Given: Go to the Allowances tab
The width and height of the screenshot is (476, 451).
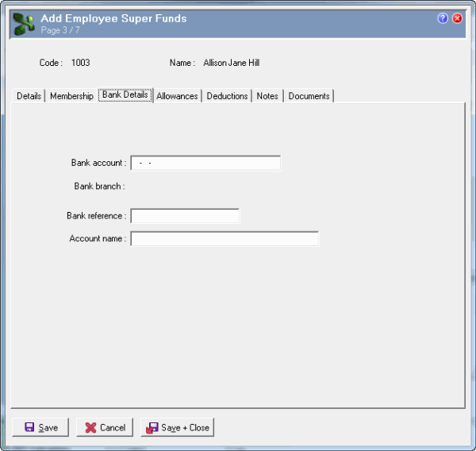Looking at the screenshot, I should point(177,96).
